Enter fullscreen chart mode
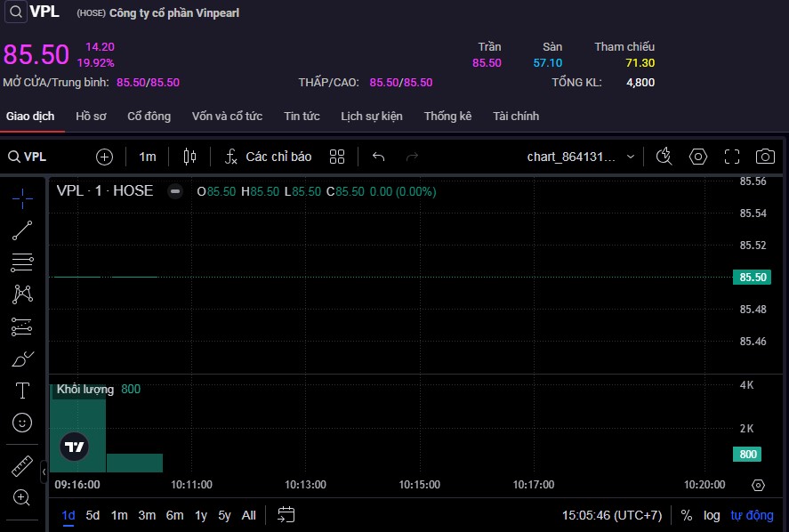Screen dimensions: 789x532 click(731, 157)
